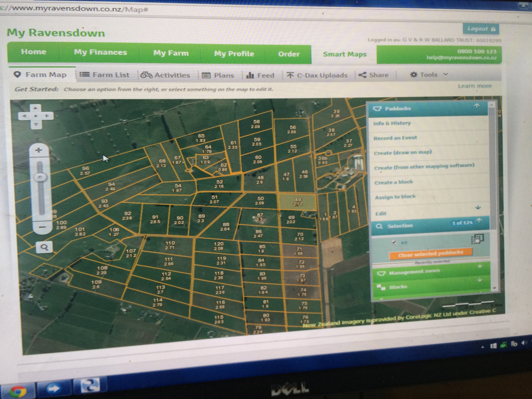Viewport: 532px width, 399px height.
Task: Open the My Profile menu
Action: click(234, 54)
